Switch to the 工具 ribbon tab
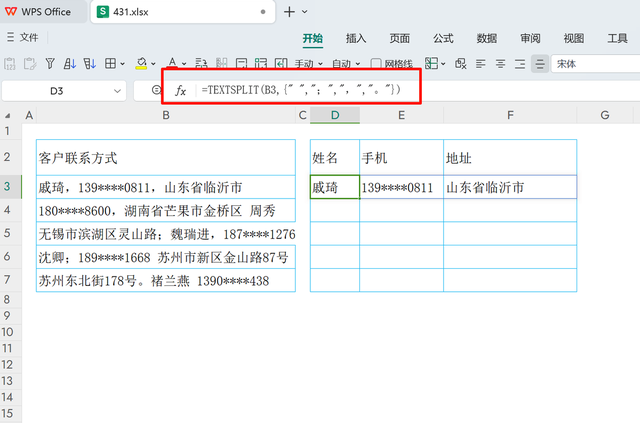Screen dimensions: 640x423 (x=617, y=38)
